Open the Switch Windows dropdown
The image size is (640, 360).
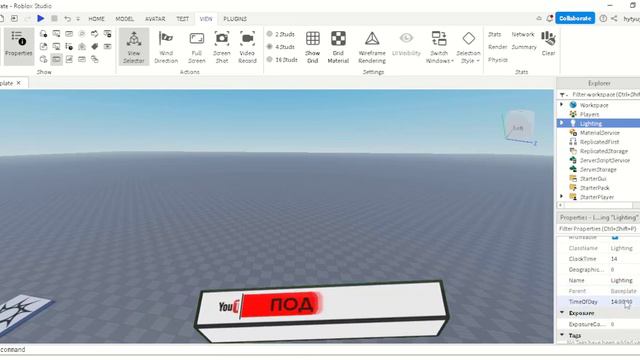[439, 47]
